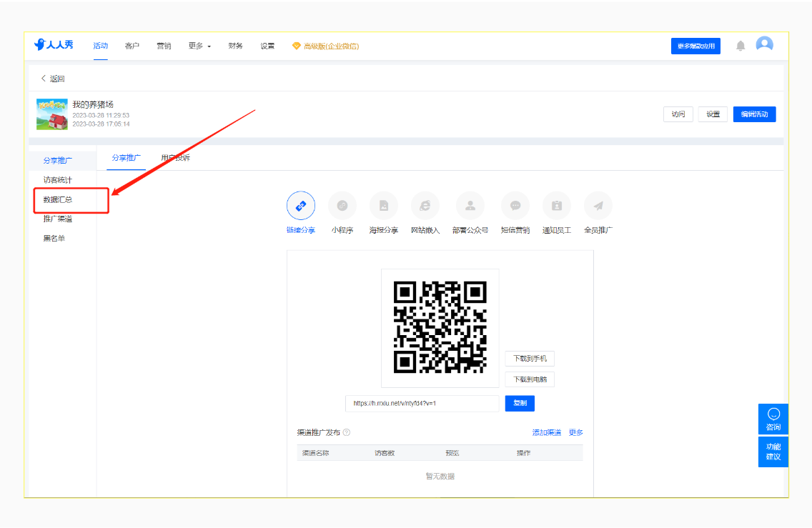Click the 访问 button
The width and height of the screenshot is (812, 528).
[x=678, y=114]
